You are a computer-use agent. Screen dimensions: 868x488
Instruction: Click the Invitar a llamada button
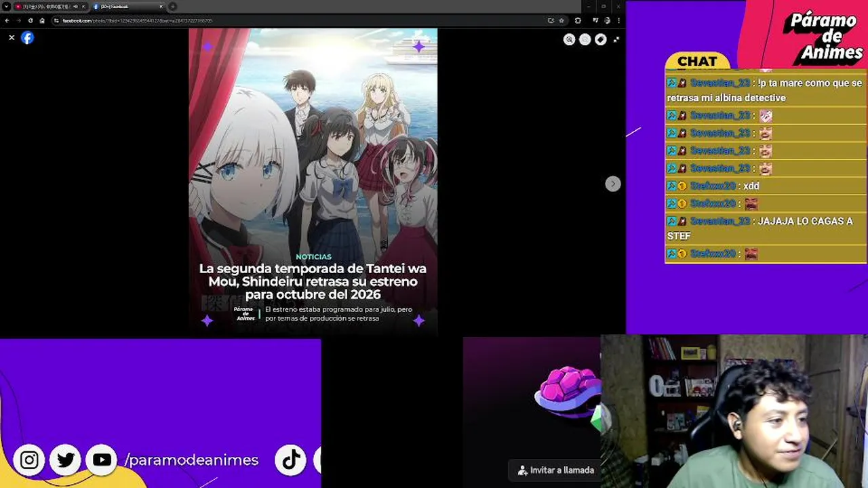click(x=555, y=470)
